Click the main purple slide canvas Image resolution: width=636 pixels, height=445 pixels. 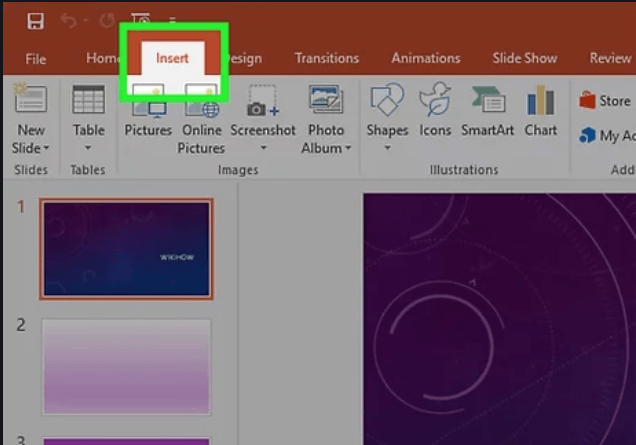(x=499, y=319)
